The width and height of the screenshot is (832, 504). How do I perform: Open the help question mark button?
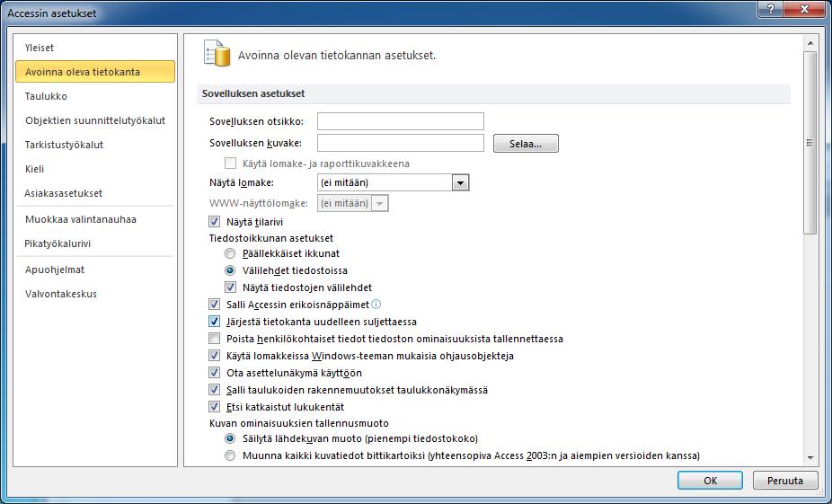[770, 8]
